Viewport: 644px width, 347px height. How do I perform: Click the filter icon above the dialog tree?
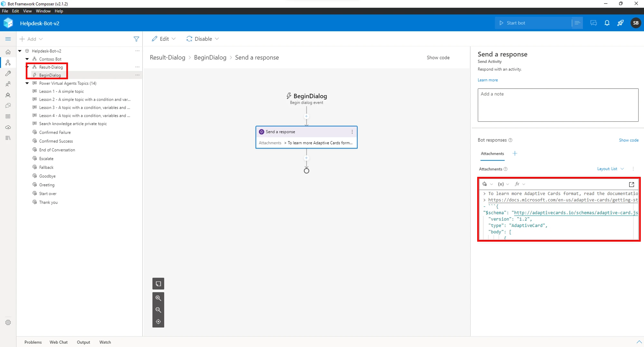point(137,39)
